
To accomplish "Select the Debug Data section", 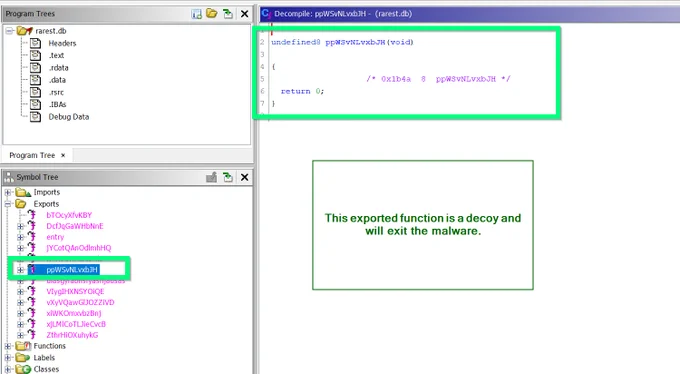I will [x=69, y=117].
